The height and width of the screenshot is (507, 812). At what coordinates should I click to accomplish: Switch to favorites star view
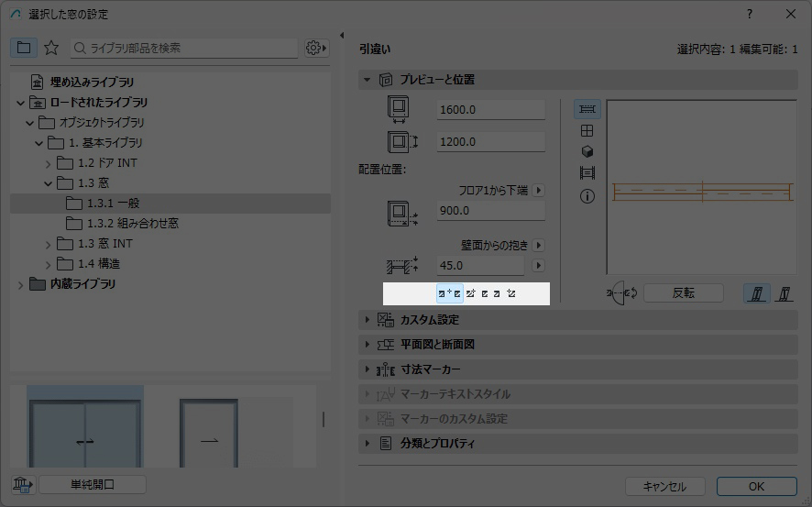[x=51, y=48]
